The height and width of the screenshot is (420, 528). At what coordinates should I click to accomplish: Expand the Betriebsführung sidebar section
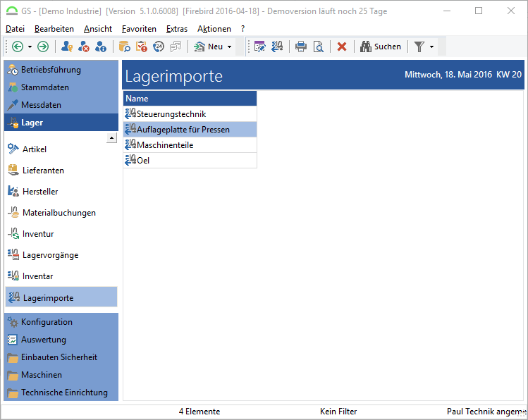click(61, 70)
